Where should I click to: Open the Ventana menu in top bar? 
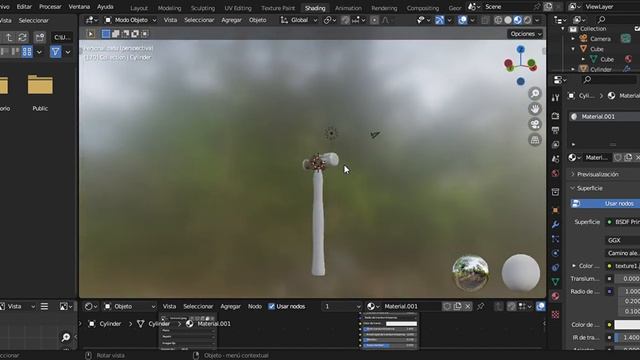coord(79,7)
